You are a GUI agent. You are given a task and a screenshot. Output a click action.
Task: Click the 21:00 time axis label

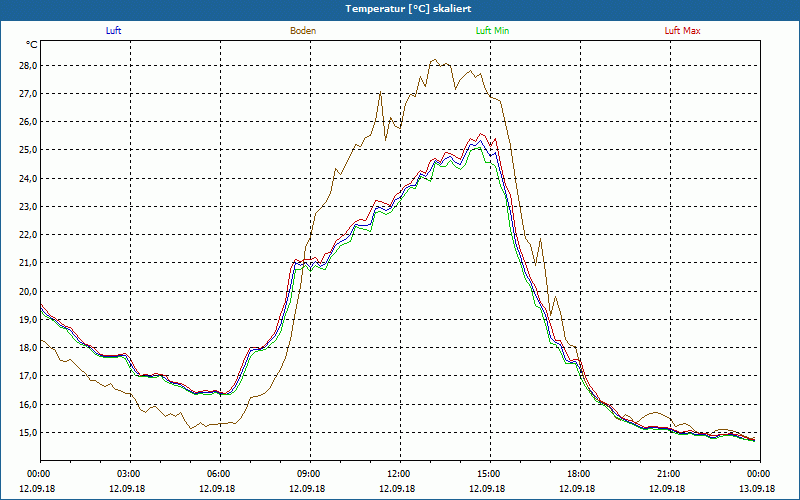pos(670,474)
